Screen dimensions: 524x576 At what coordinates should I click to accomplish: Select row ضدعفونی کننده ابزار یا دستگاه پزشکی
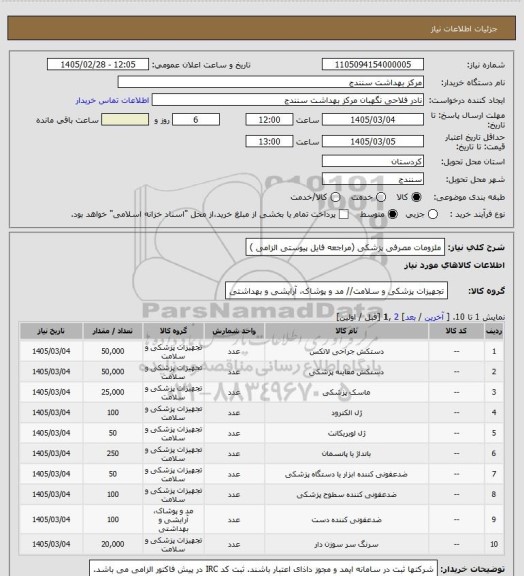coord(262,474)
